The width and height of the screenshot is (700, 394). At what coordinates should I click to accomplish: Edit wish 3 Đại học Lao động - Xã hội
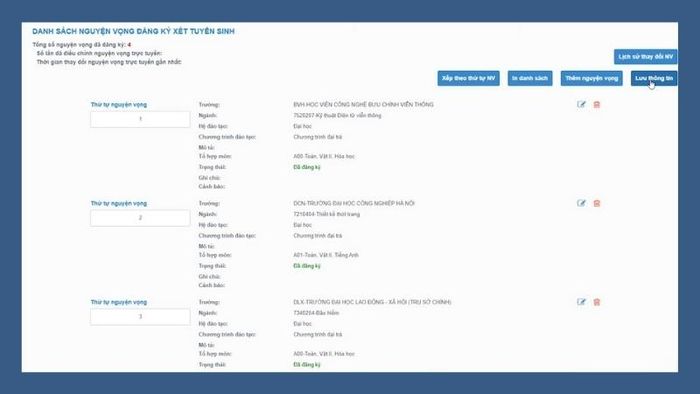(x=581, y=302)
